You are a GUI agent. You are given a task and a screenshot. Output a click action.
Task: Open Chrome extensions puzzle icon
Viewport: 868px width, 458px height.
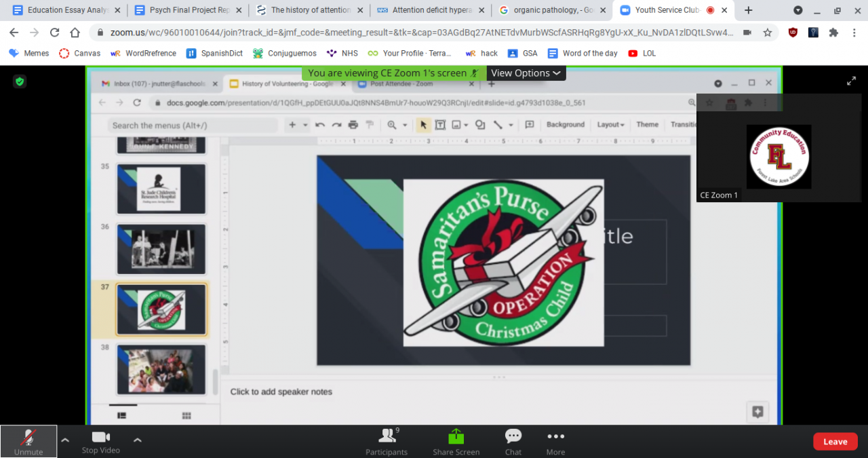click(x=833, y=33)
